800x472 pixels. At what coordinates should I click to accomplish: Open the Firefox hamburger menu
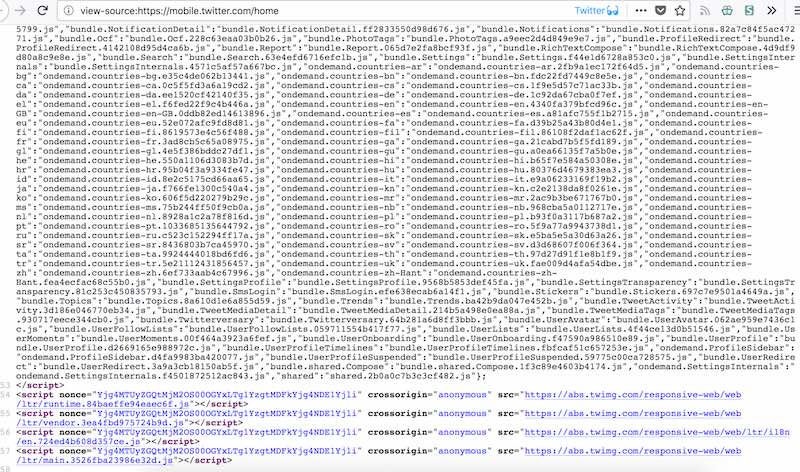click(x=795, y=10)
